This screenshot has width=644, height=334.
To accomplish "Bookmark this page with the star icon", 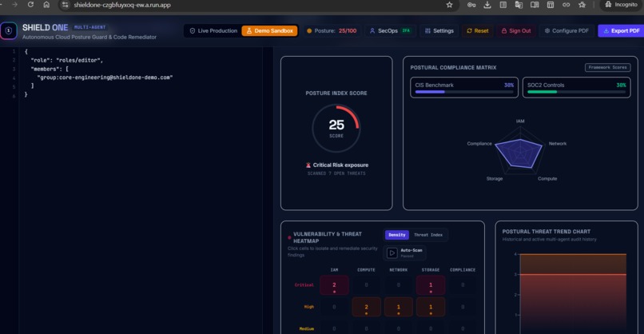I will click(x=449, y=5).
